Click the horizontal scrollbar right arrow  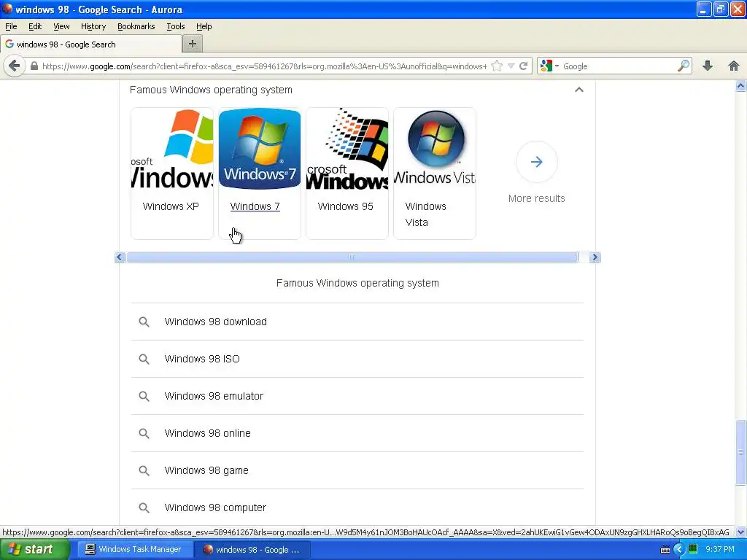click(595, 257)
